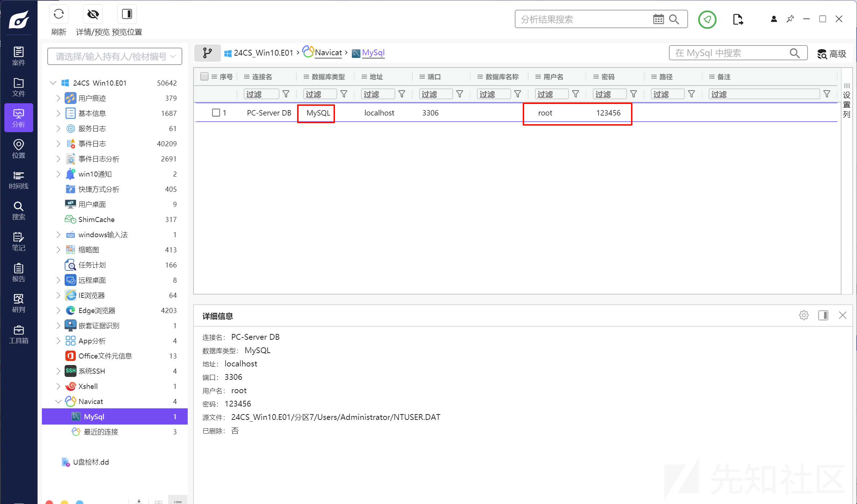
Task: Click the Navicat breadcrumb link
Action: [x=328, y=53]
